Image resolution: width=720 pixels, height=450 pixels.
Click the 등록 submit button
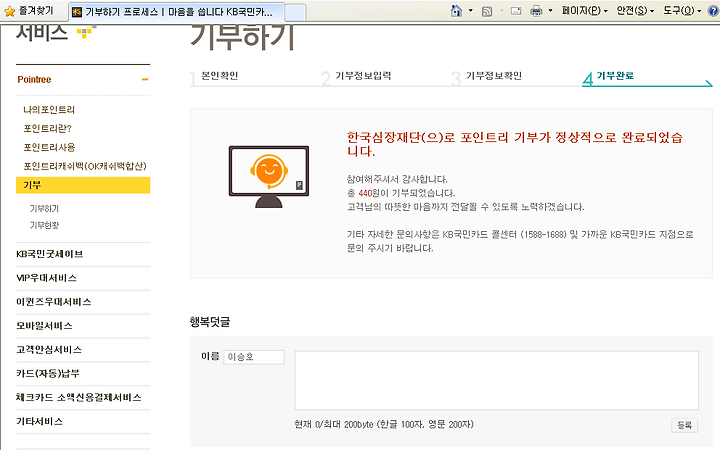(x=685, y=425)
